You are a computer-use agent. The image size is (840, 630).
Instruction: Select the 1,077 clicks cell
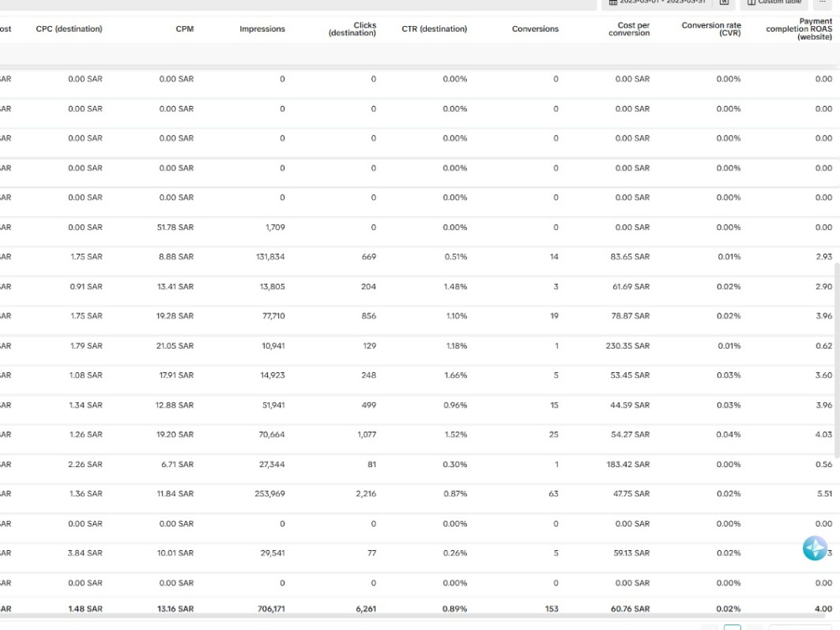(x=367, y=435)
